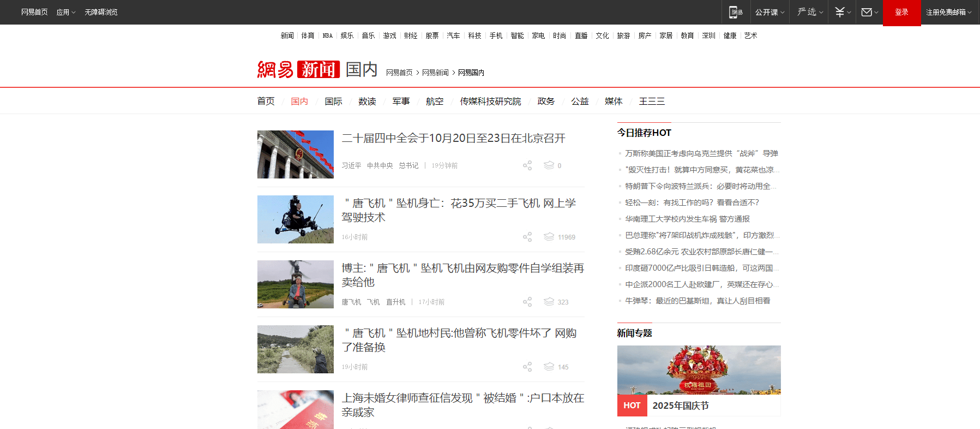The width and height of the screenshot is (980, 429).
Task: Go to 网易首页 in top bar
Action: tap(34, 12)
